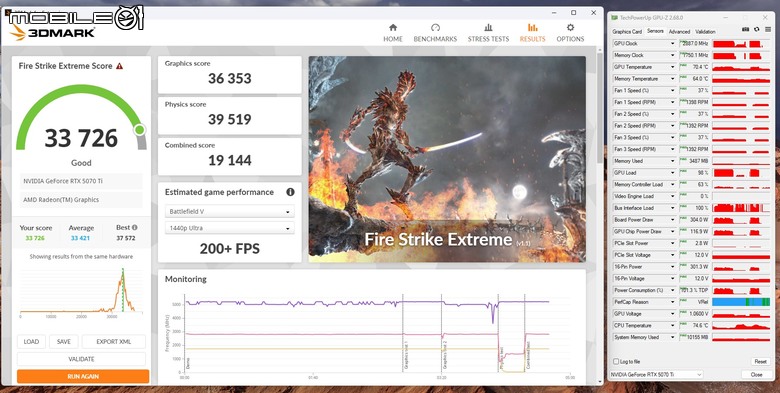This screenshot has height=393, width=780.
Task: Click the Graphics score value 36 353
Action: 229,79
